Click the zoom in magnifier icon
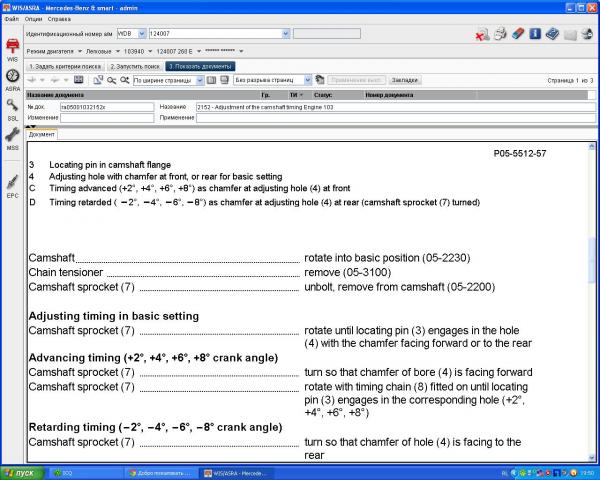The image size is (600, 480). click(124, 80)
